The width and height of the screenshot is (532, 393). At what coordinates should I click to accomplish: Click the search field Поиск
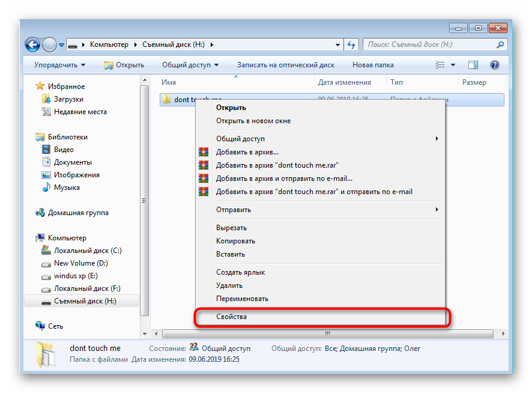tap(435, 45)
